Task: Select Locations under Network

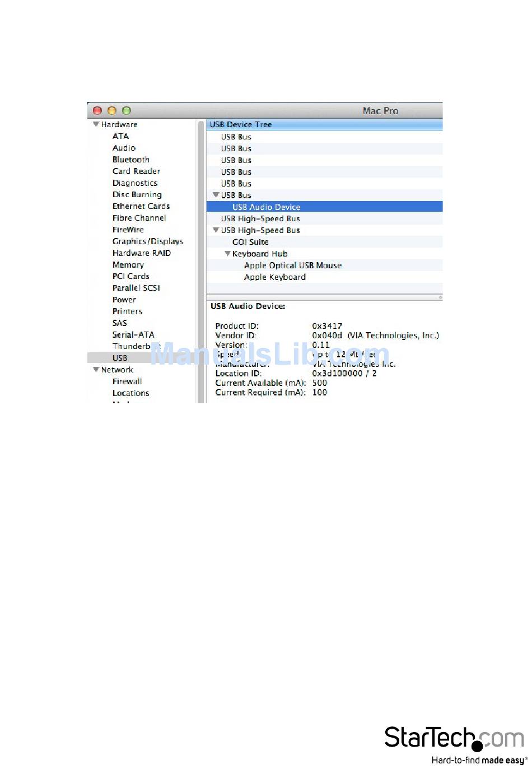Action: point(131,393)
